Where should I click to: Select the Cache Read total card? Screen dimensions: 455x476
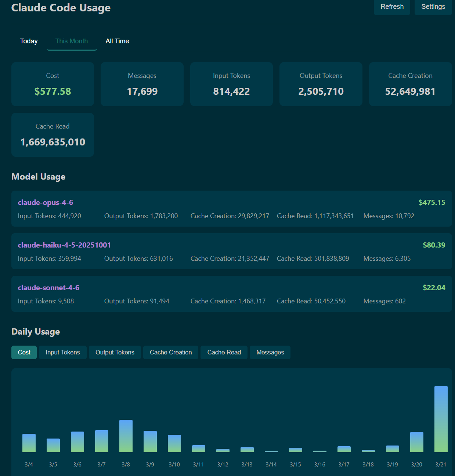pyautogui.click(x=53, y=134)
